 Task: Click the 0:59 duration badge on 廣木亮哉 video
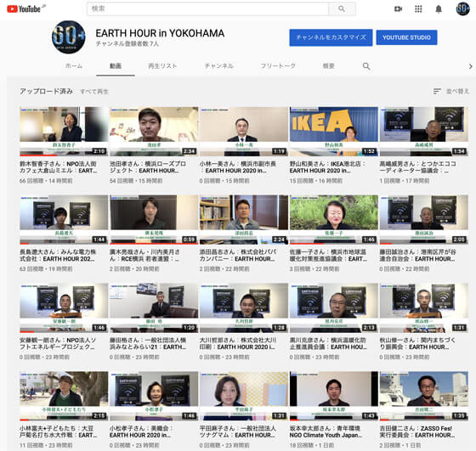coord(189,240)
